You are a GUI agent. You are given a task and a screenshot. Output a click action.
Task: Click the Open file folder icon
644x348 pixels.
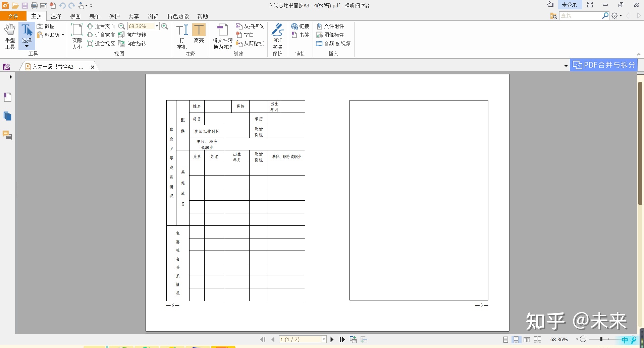click(15, 5)
